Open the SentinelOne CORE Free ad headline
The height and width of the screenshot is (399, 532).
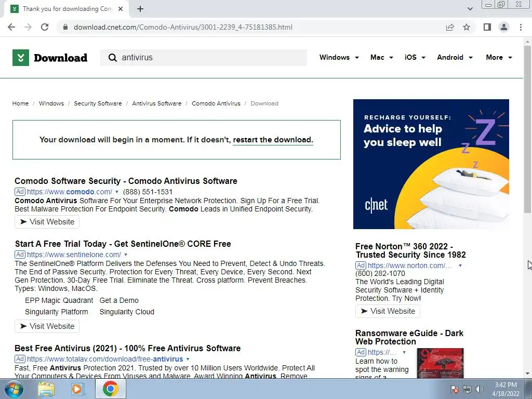pyautogui.click(x=123, y=244)
